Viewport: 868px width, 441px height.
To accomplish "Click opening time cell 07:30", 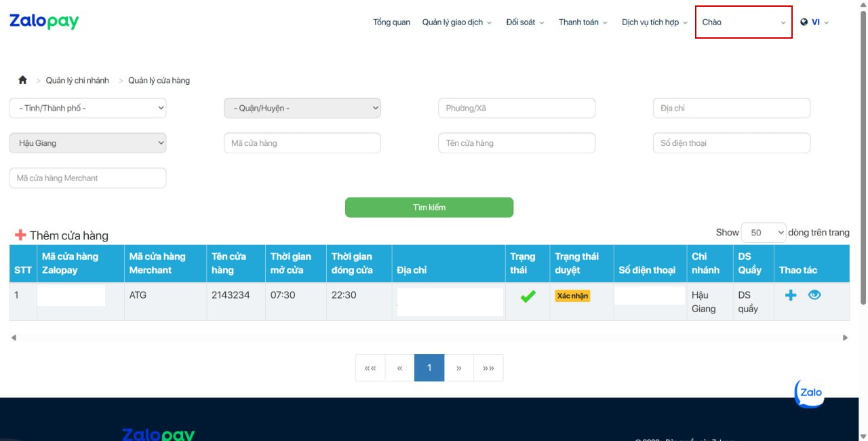I will (296, 301).
